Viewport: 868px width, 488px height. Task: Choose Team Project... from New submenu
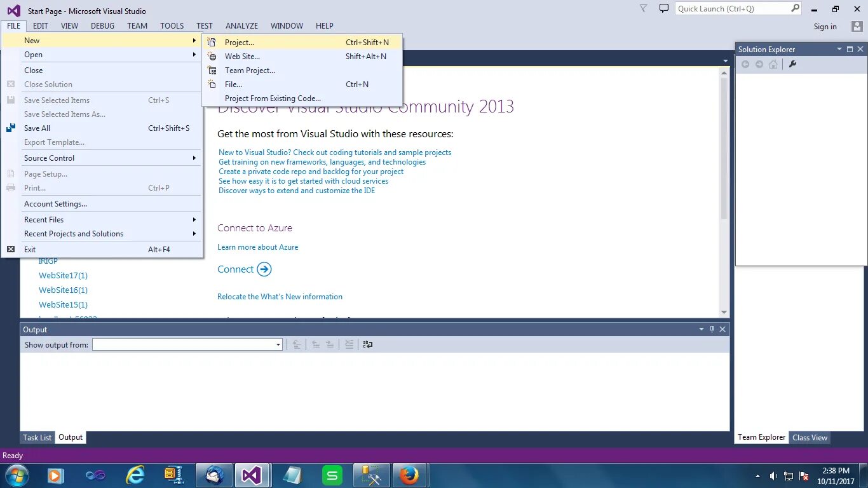click(x=302, y=71)
